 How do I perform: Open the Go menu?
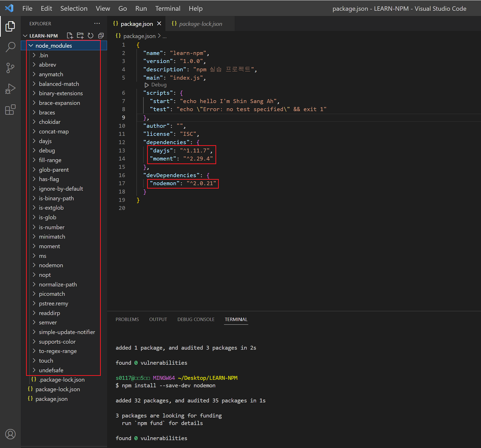point(123,8)
